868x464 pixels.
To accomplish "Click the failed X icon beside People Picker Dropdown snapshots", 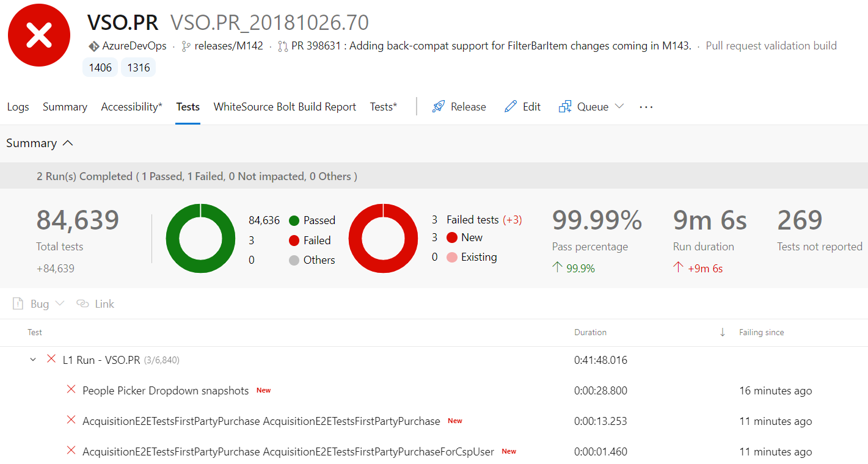I will (71, 390).
